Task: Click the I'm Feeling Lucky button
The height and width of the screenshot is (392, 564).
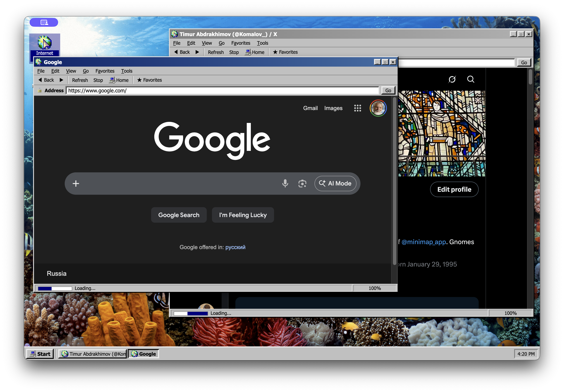Action: pyautogui.click(x=243, y=215)
